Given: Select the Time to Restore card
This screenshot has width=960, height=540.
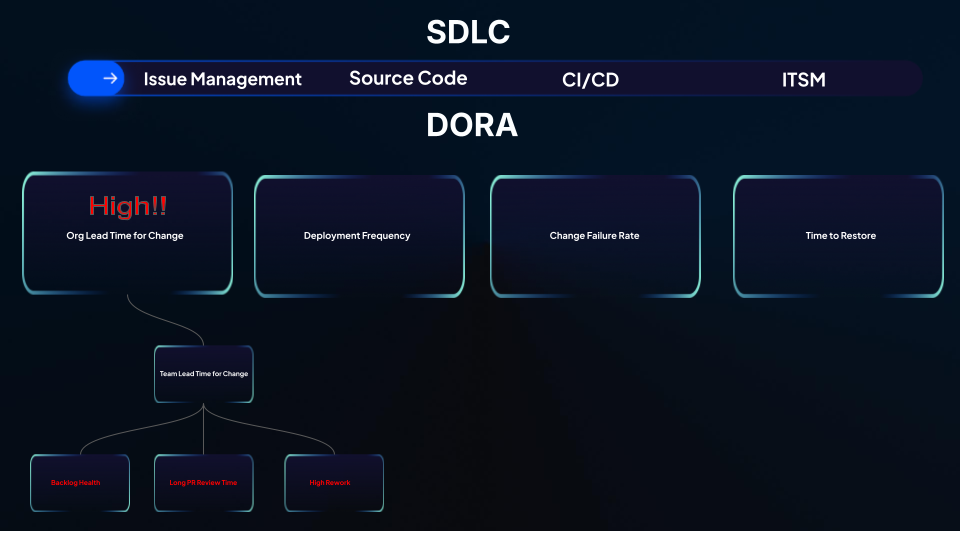Looking at the screenshot, I should [839, 236].
